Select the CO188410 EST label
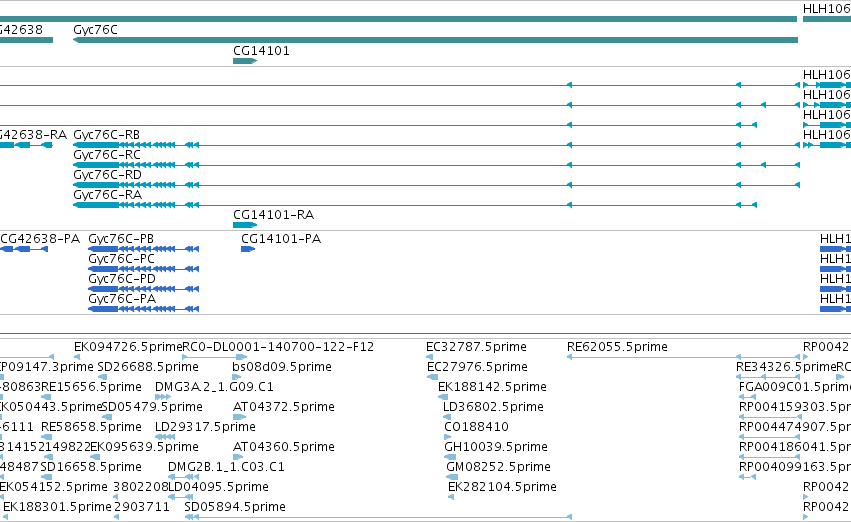Viewport: 851px width, 522px height. tap(477, 427)
